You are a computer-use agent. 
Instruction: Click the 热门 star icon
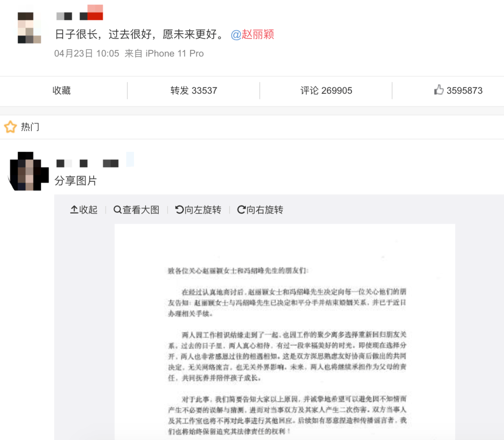(x=10, y=127)
